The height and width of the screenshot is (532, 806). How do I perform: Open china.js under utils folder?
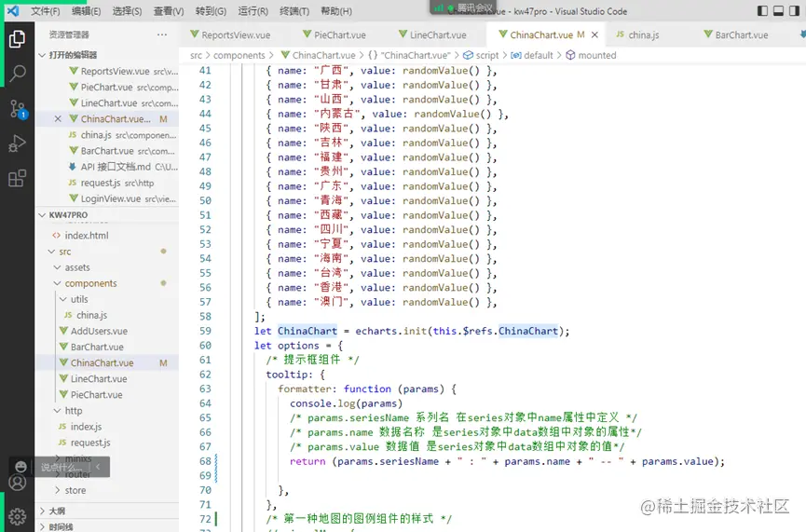tap(91, 315)
